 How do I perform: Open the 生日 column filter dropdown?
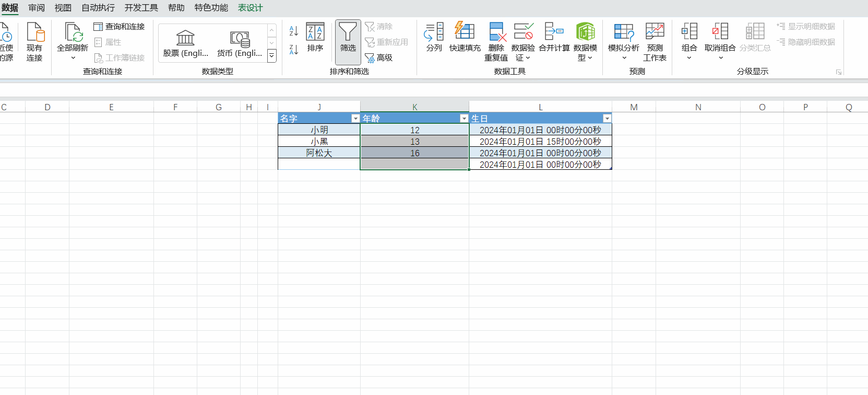(x=607, y=119)
